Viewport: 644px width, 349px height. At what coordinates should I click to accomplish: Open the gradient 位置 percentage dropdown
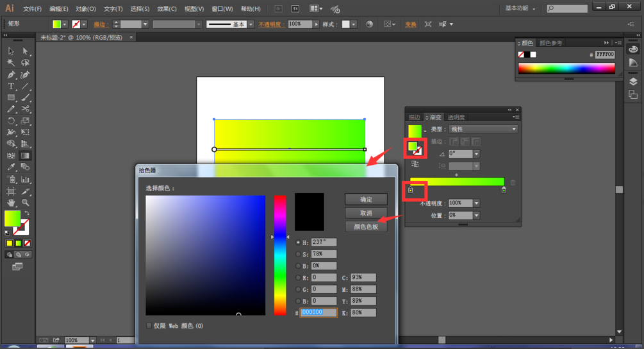click(x=476, y=216)
